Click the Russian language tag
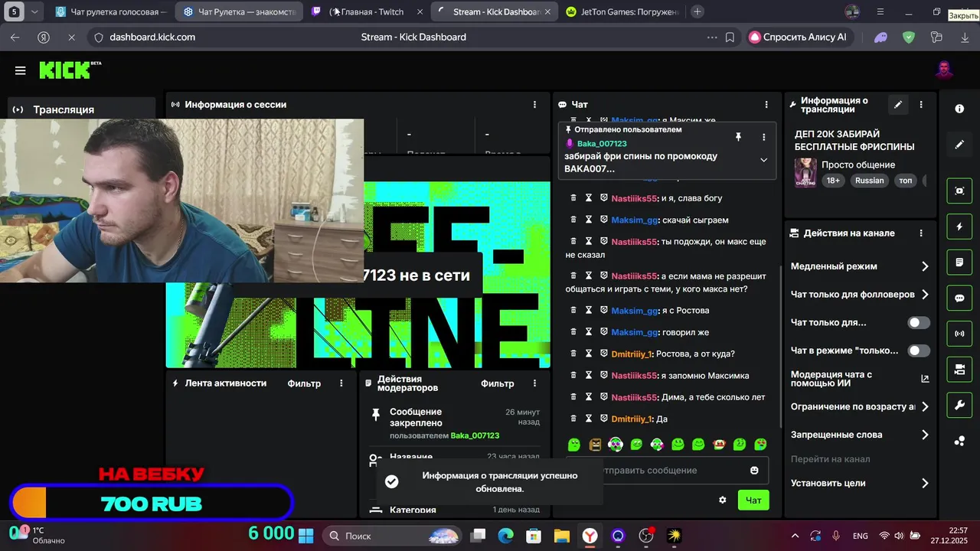Screen dimensions: 980x551 coord(870,181)
